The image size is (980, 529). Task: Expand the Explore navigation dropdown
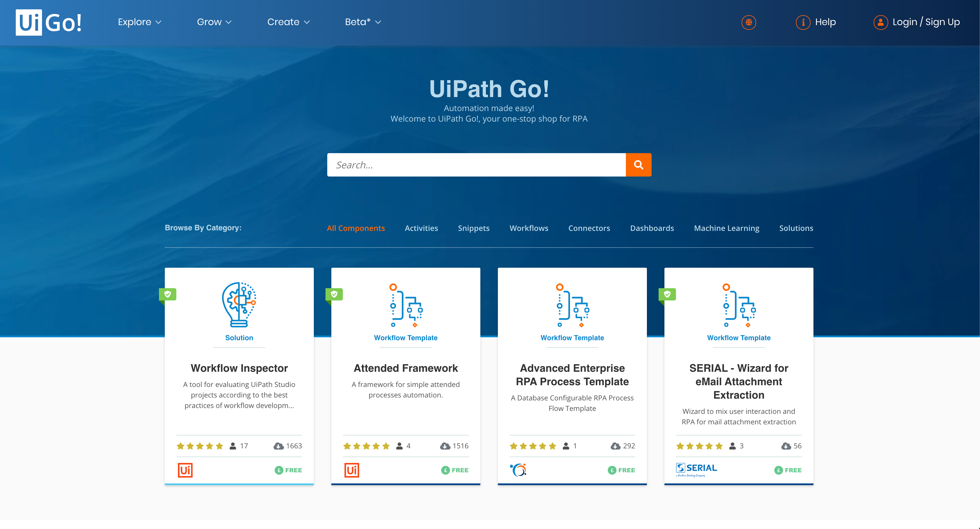[139, 22]
